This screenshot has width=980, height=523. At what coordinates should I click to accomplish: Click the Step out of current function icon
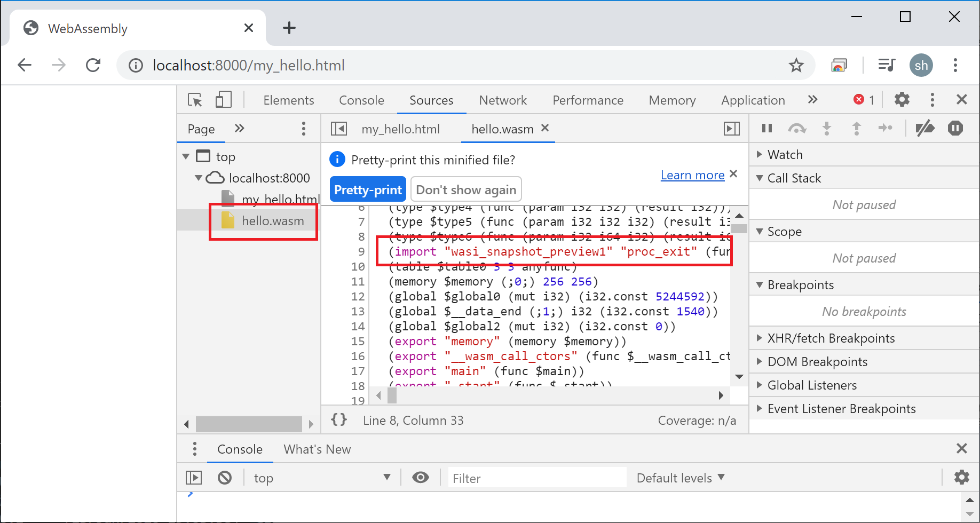coord(856,128)
